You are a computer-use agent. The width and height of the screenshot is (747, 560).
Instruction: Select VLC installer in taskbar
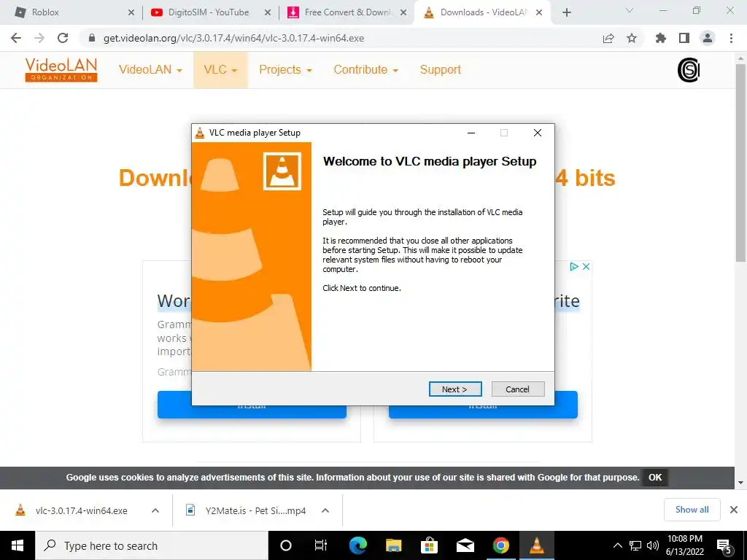(x=537, y=545)
